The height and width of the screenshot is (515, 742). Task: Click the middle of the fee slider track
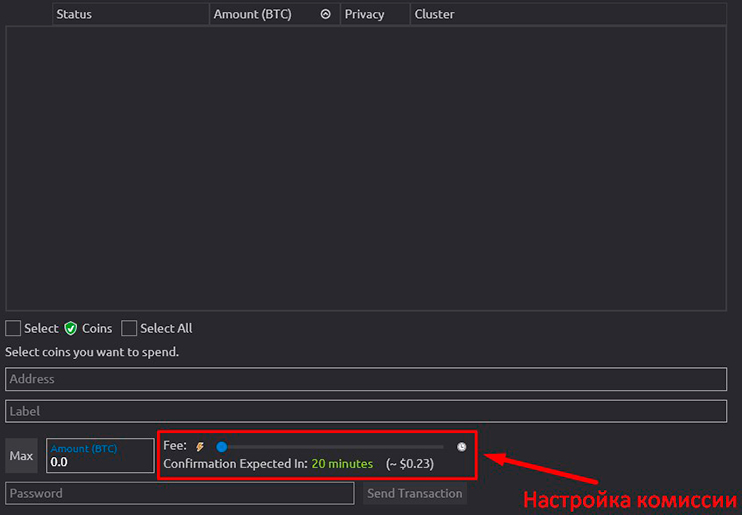[332, 447]
